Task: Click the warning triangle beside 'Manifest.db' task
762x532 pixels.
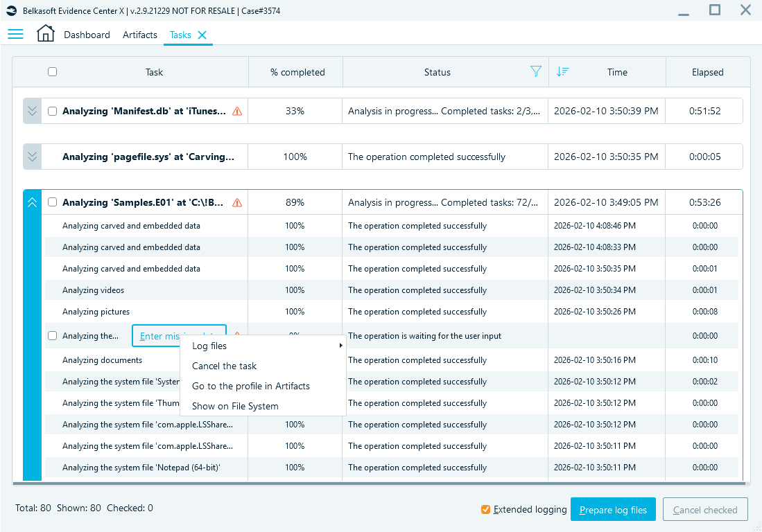Action: point(236,110)
